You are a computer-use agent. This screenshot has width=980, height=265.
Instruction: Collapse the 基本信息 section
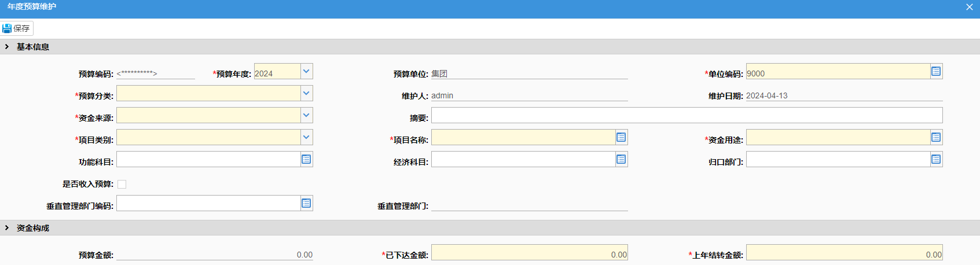click(7, 47)
